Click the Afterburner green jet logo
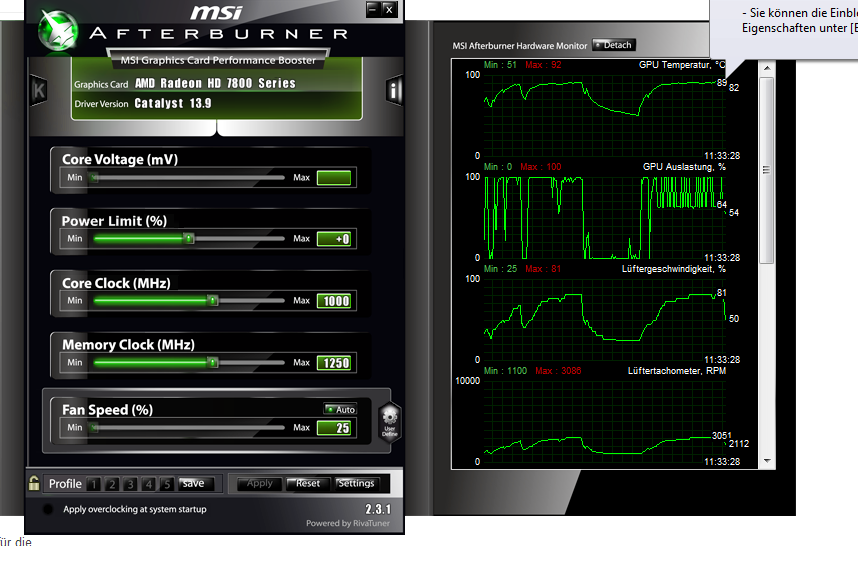Image resolution: width=858 pixels, height=568 pixels. click(x=58, y=32)
